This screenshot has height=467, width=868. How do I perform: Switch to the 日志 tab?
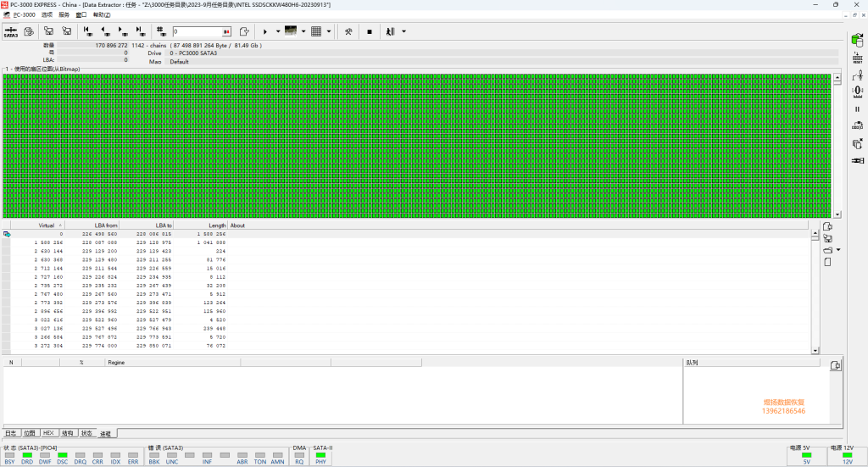pos(11,433)
